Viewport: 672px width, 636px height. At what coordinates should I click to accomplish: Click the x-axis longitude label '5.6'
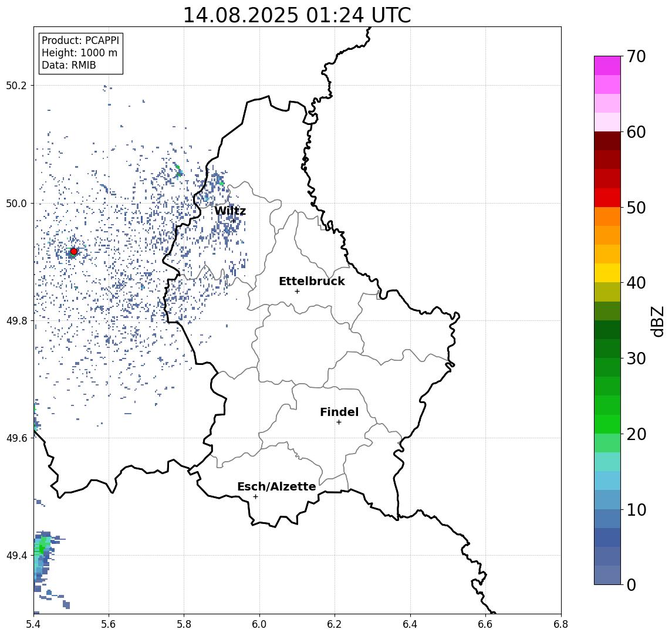pos(109,624)
